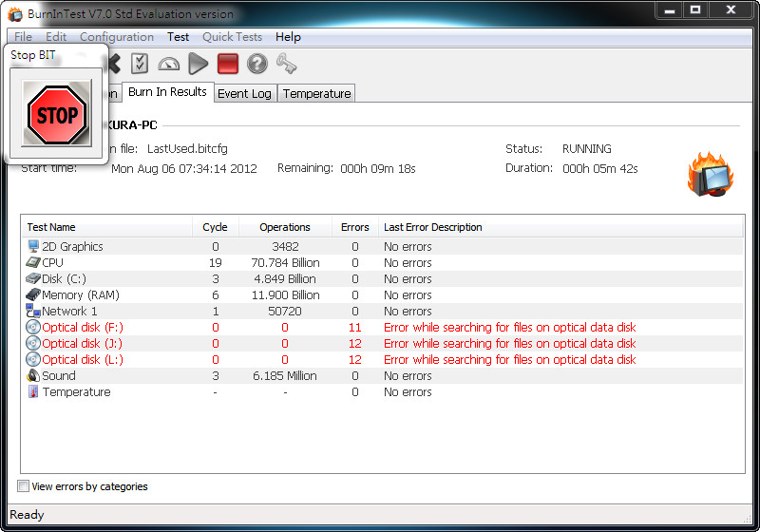This screenshot has width=760, height=532.
Task: Click the CPU cycle count 19
Action: click(x=216, y=262)
